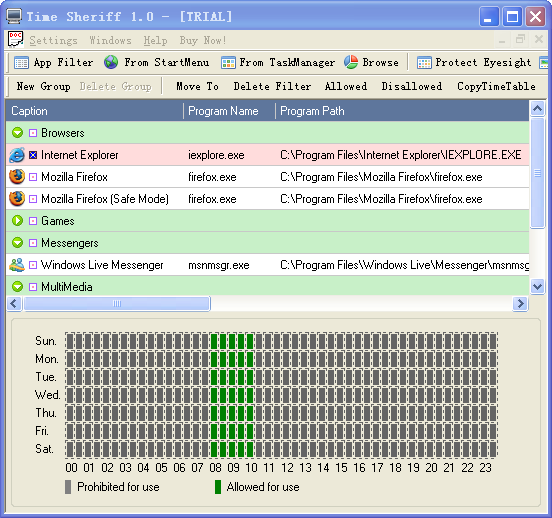Click the Windows Live Messenger icon
The width and height of the screenshot is (552, 518).
coord(17,265)
